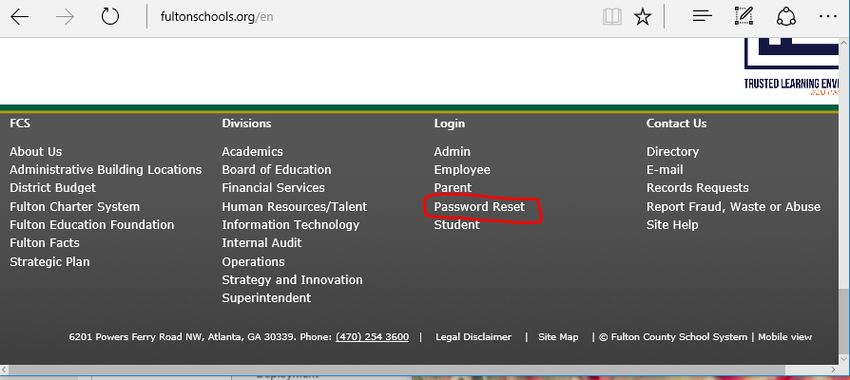The image size is (850, 380).
Task: Open the Fulton Charter System link
Action: 75,207
